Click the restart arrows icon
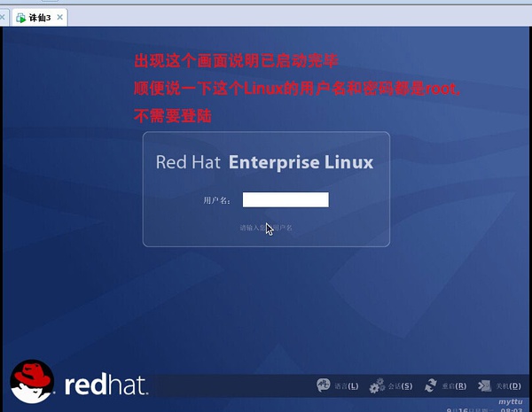 [431, 386]
